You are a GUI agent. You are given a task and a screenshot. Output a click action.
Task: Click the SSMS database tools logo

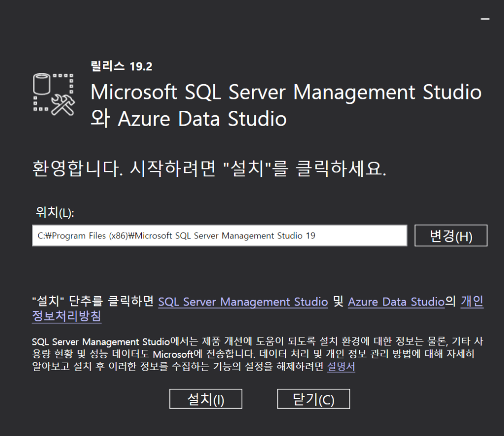54,94
